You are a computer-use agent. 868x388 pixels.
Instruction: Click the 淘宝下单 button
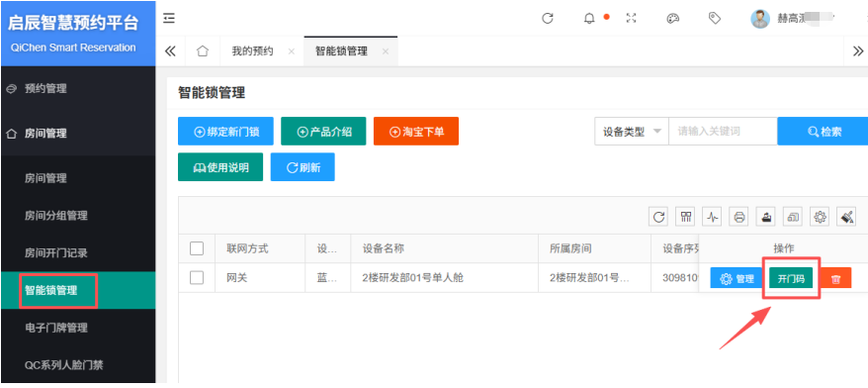click(416, 132)
